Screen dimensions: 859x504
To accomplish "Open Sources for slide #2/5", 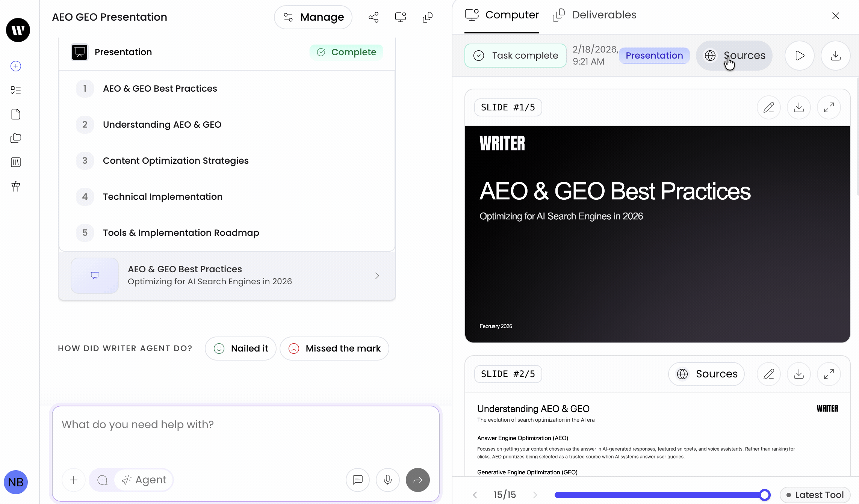I will click(x=706, y=374).
